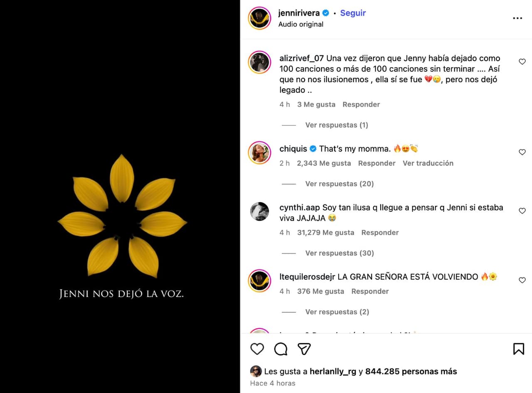Open comments via the speech bubble icon
The height and width of the screenshot is (393, 532).
click(281, 349)
